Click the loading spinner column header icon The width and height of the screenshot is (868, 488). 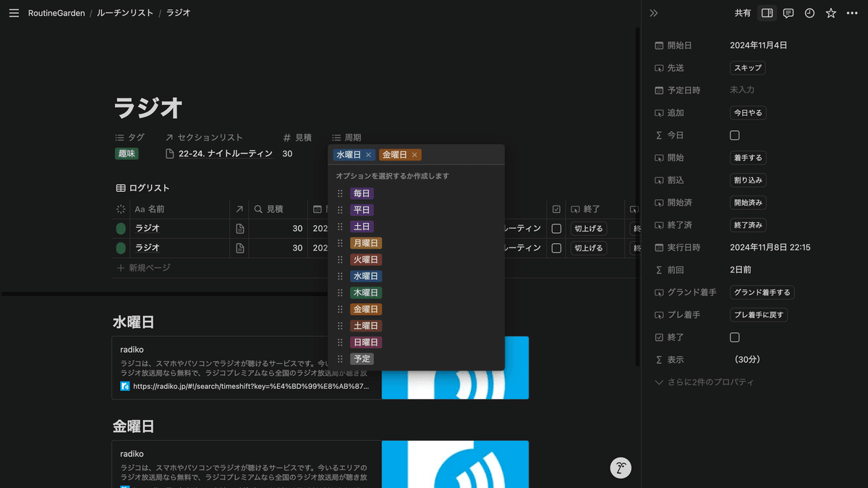[121, 209]
